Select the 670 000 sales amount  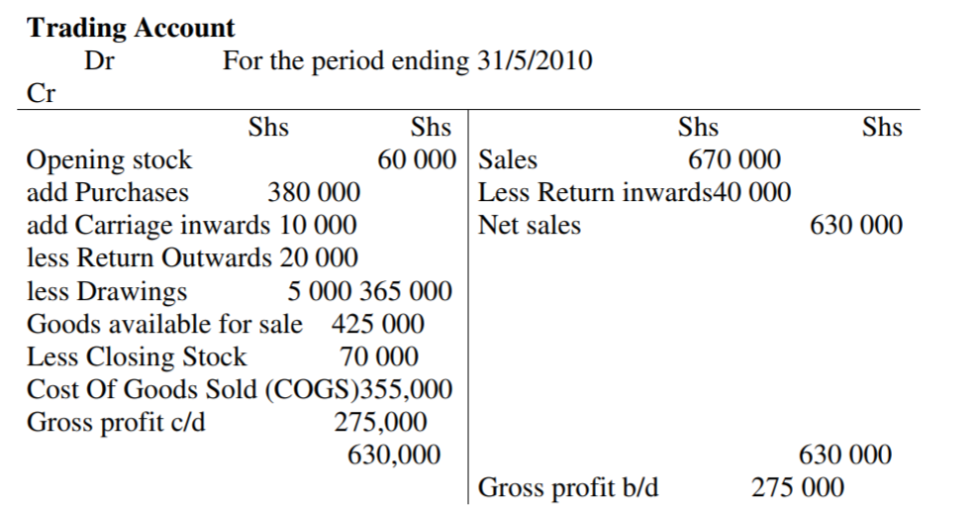pyautogui.click(x=735, y=159)
